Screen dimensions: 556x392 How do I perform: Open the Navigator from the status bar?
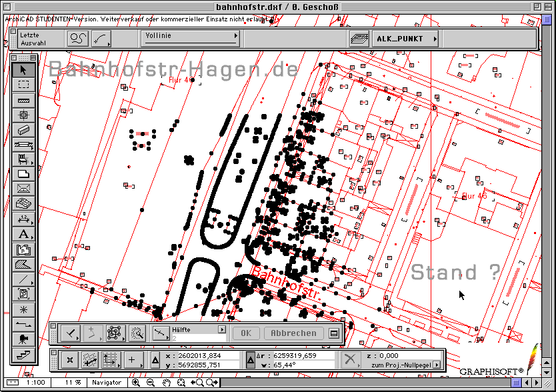pyautogui.click(x=107, y=383)
